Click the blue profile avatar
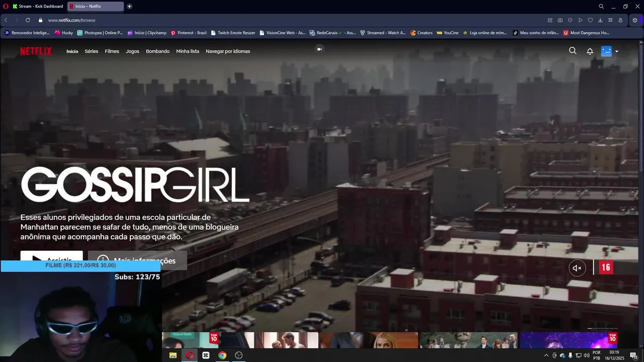644x362 pixels. pyautogui.click(x=606, y=51)
